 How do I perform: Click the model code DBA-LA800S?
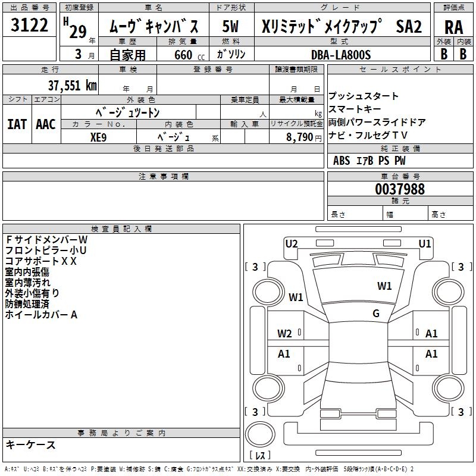(341, 55)
